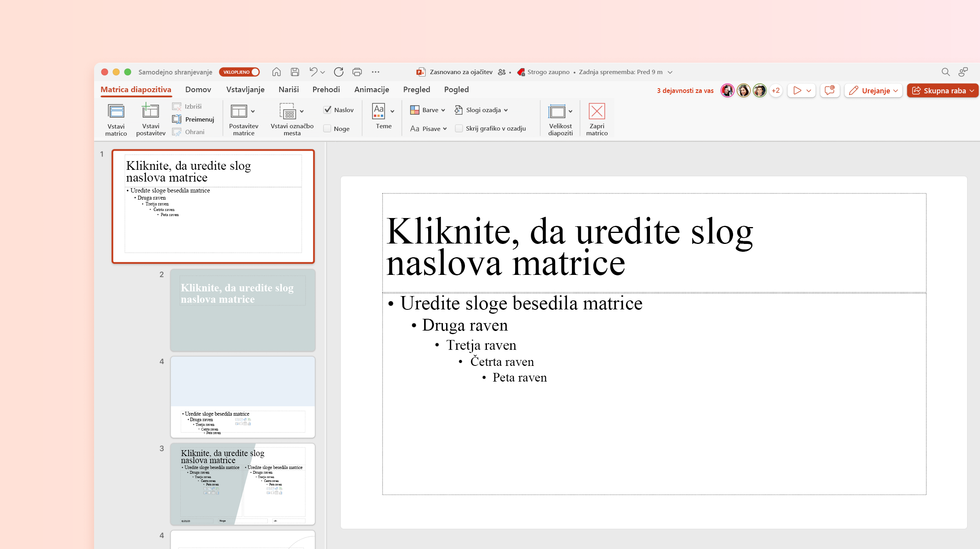Save the presentation with the disk icon
The width and height of the screenshot is (980, 549).
point(295,72)
